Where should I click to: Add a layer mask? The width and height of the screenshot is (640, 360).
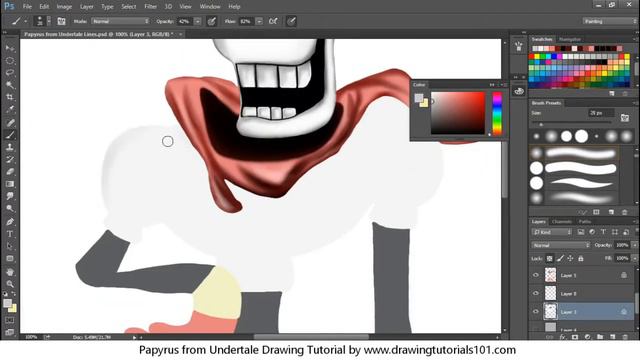tap(575, 337)
